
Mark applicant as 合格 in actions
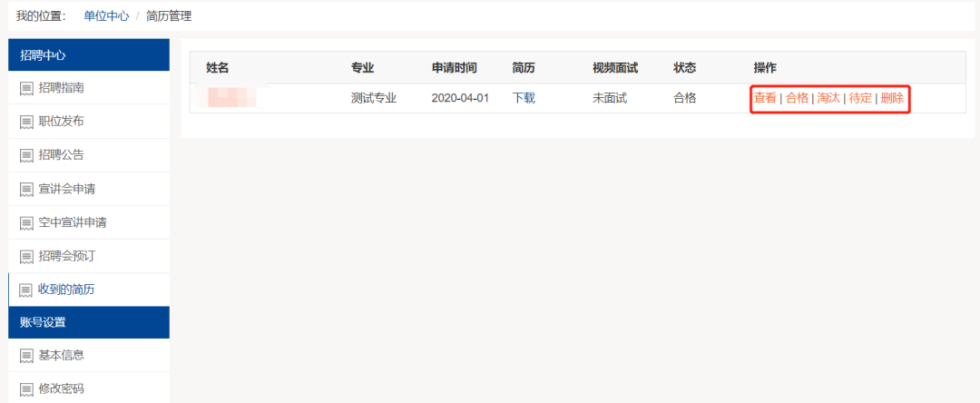(797, 98)
